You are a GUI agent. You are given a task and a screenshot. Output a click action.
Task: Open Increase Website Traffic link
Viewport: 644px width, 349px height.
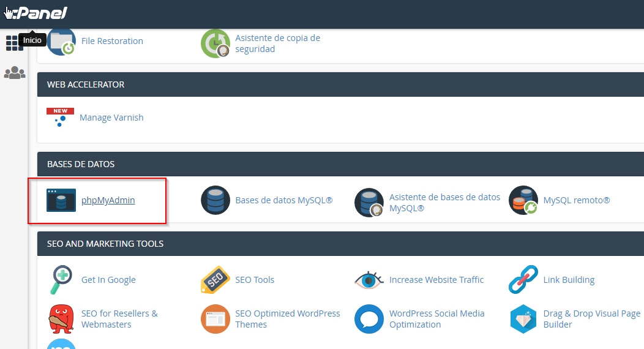coord(436,280)
